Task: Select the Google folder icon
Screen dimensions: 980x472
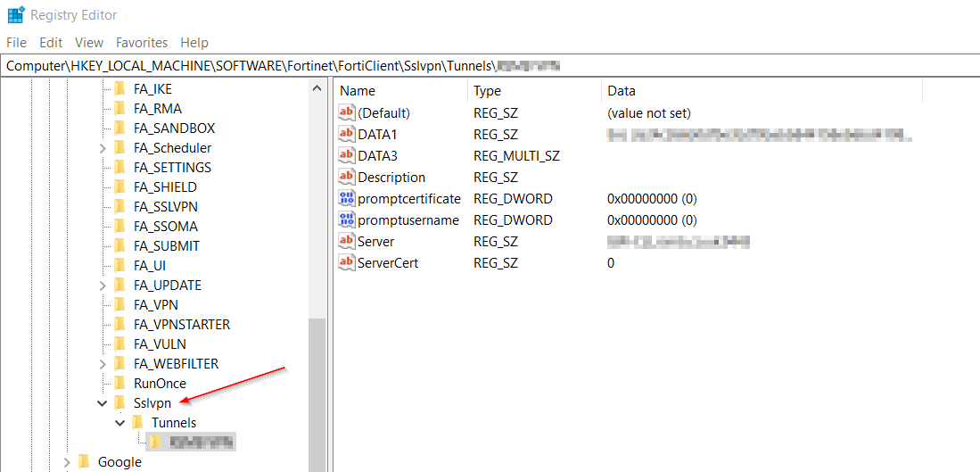Action: 84,462
